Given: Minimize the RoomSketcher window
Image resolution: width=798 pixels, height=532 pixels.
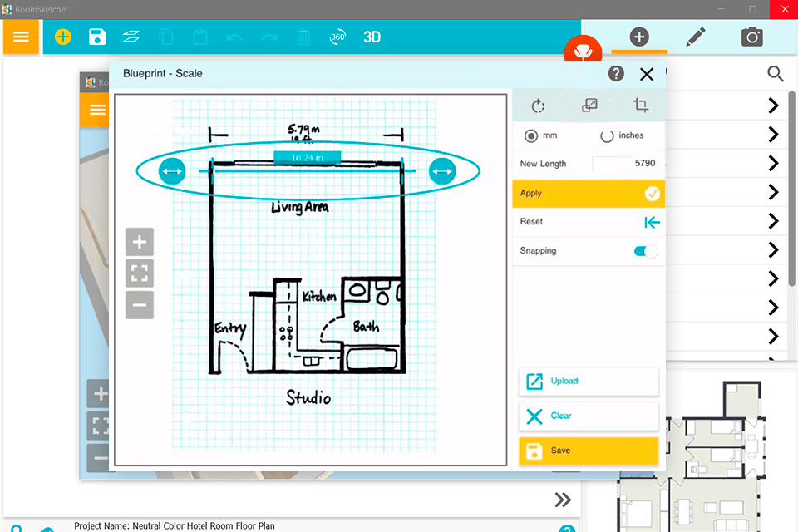Looking at the screenshot, I should [722, 9].
